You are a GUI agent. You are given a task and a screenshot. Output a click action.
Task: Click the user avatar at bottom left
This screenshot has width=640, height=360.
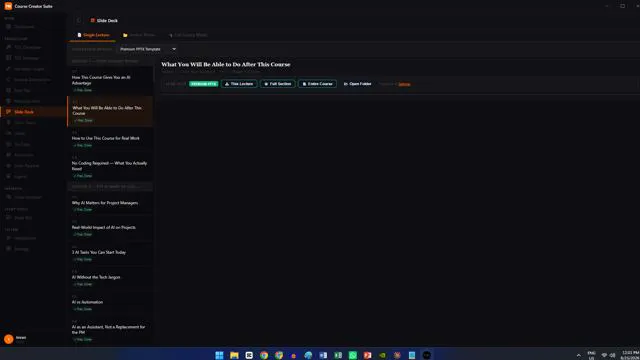tap(9, 339)
